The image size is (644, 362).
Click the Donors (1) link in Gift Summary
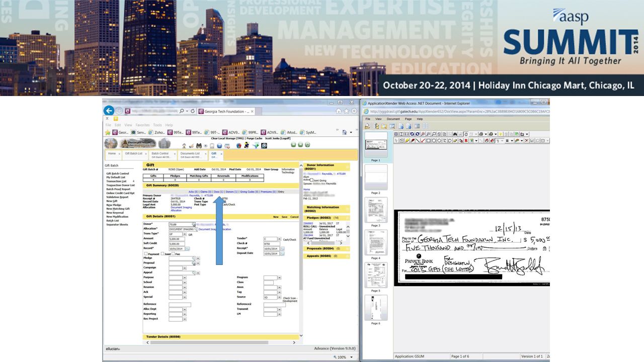point(231,192)
